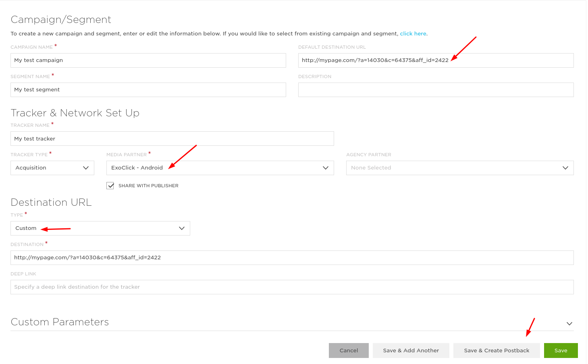Click the Default Destination URL field

(435, 60)
